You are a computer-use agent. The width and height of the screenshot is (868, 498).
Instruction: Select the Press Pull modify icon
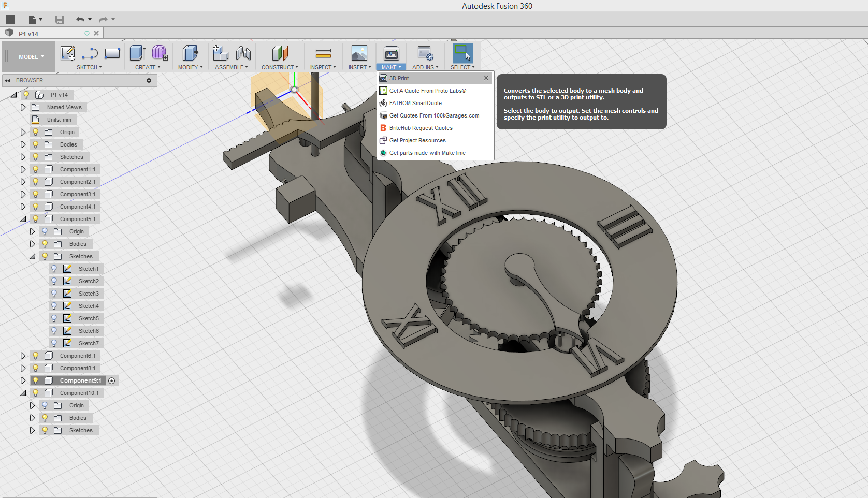[x=190, y=53]
